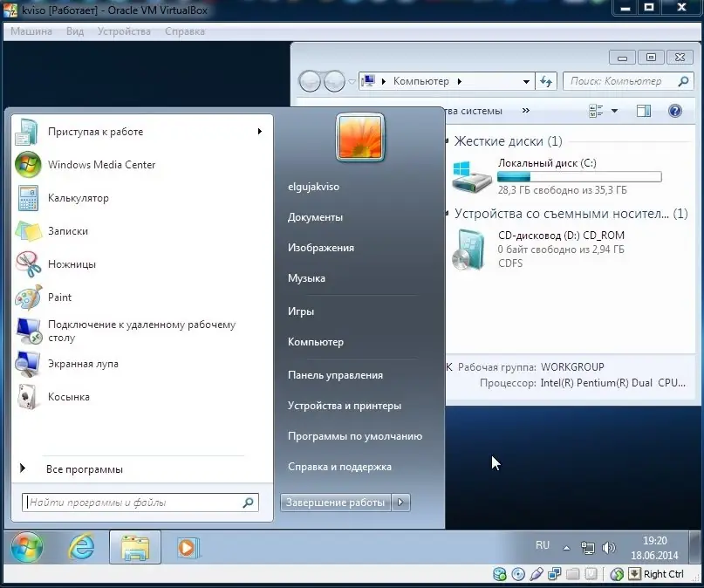Launch Экранная лупа magnifier
This screenshot has width=704, height=588.
[67, 364]
